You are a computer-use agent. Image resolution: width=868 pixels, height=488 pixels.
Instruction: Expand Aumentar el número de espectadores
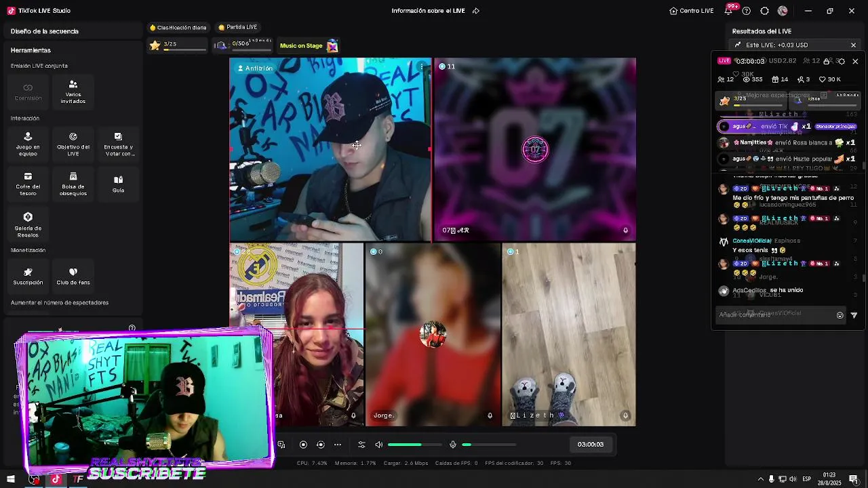[60, 303]
